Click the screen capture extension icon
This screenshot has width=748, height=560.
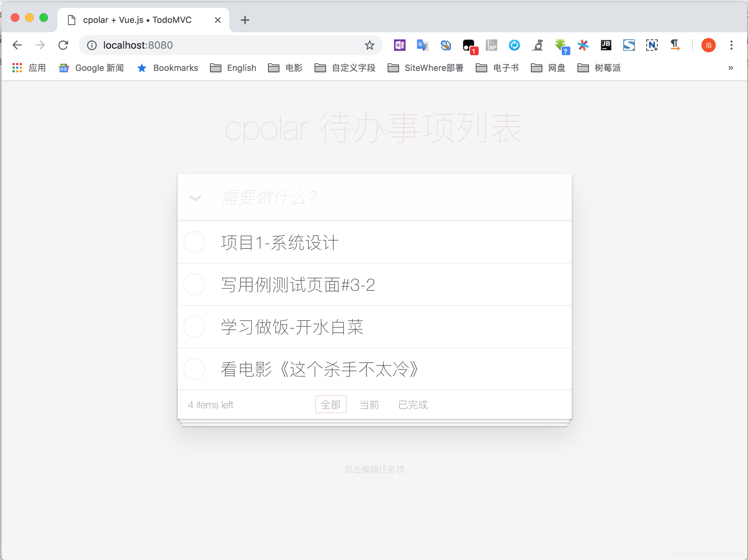(652, 45)
